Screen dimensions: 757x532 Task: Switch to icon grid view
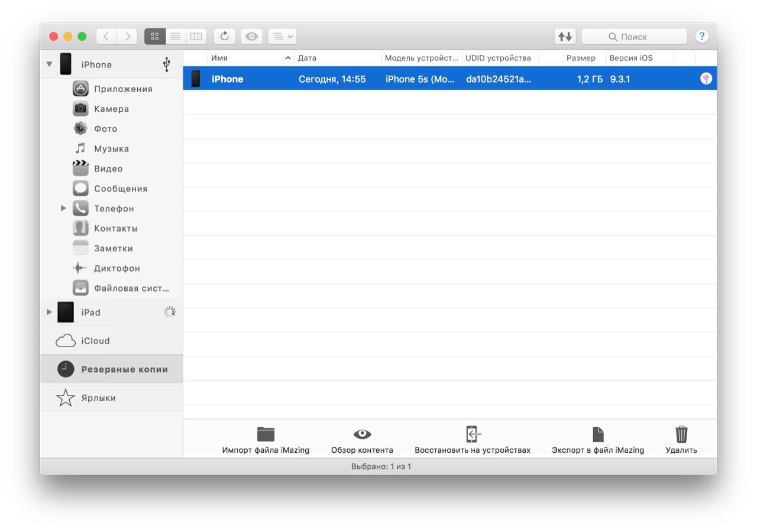155,37
